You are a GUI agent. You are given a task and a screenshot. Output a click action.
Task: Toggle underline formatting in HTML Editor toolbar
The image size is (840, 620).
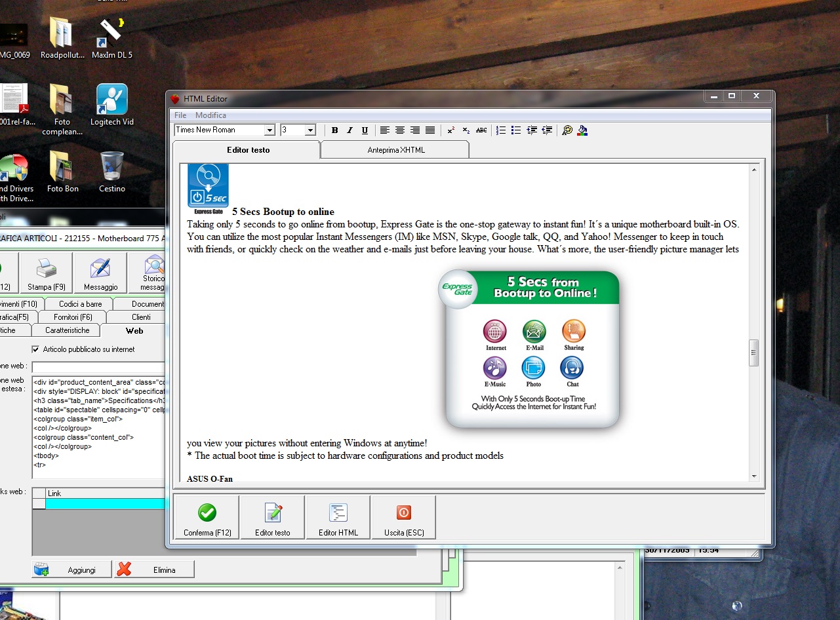click(365, 130)
